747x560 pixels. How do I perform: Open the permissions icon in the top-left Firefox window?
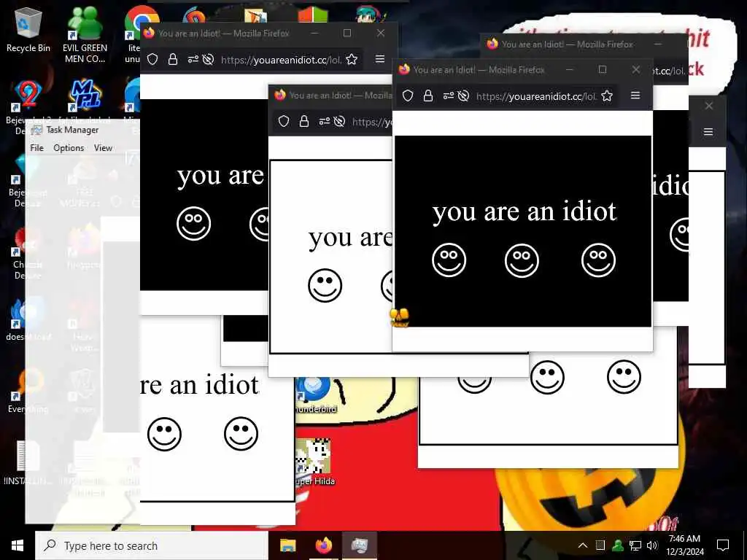coord(193,60)
